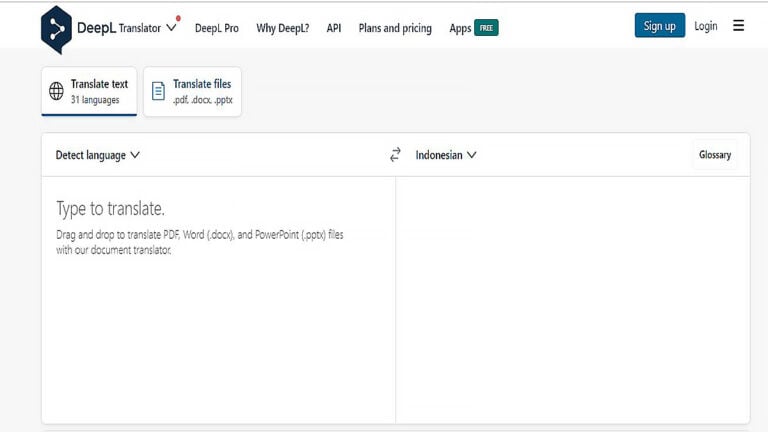The width and height of the screenshot is (768, 432).
Task: Click the swap languages arrows icon
Action: (x=395, y=155)
